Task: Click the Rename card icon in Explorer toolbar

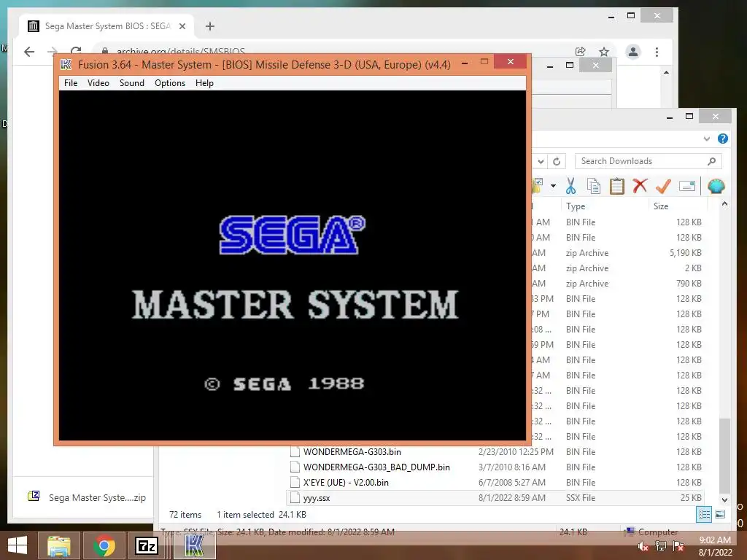Action: (x=687, y=186)
